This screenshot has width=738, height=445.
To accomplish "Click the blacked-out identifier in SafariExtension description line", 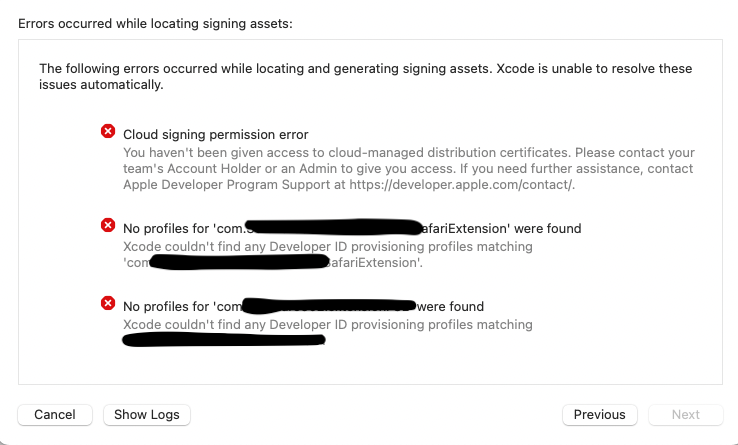I will point(239,261).
